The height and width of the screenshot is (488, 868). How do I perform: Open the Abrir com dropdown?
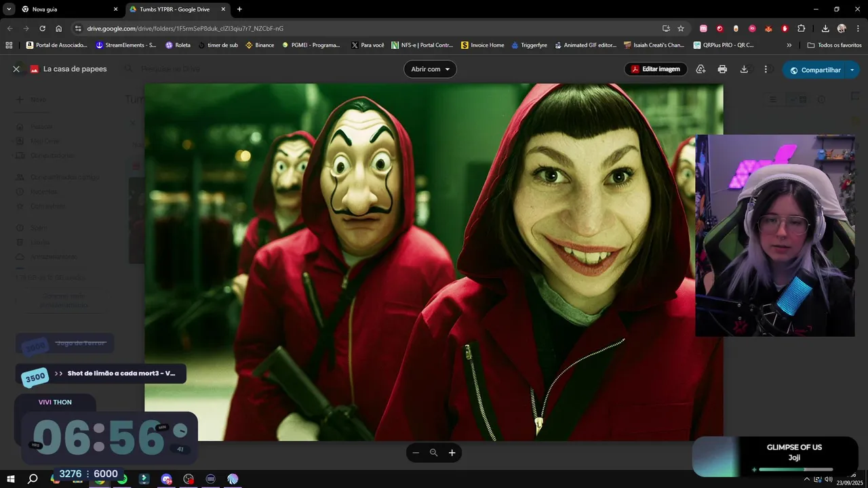pos(430,69)
